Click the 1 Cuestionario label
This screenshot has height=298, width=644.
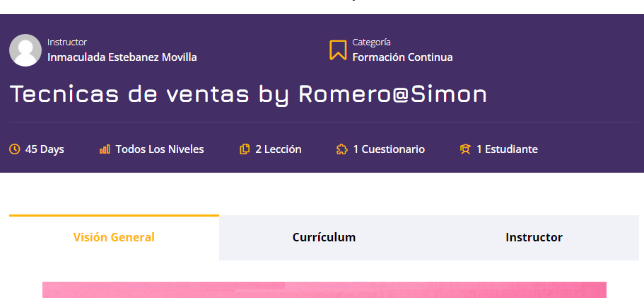pos(389,149)
